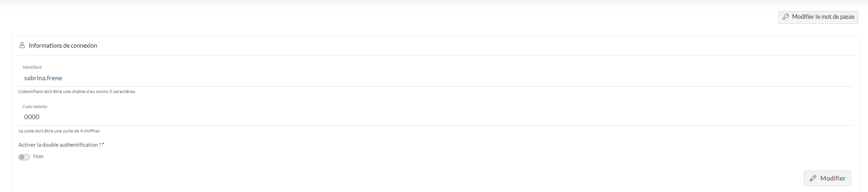Screen dimensions: 868x192
Task: Click the Modifier button to save changes
Action: (827, 178)
